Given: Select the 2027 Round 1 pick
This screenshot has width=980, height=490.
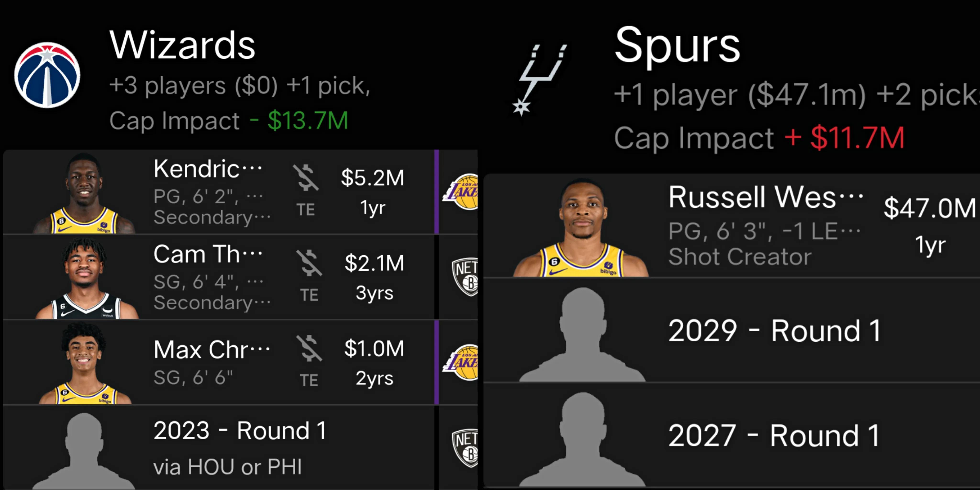Looking at the screenshot, I should click(x=774, y=436).
